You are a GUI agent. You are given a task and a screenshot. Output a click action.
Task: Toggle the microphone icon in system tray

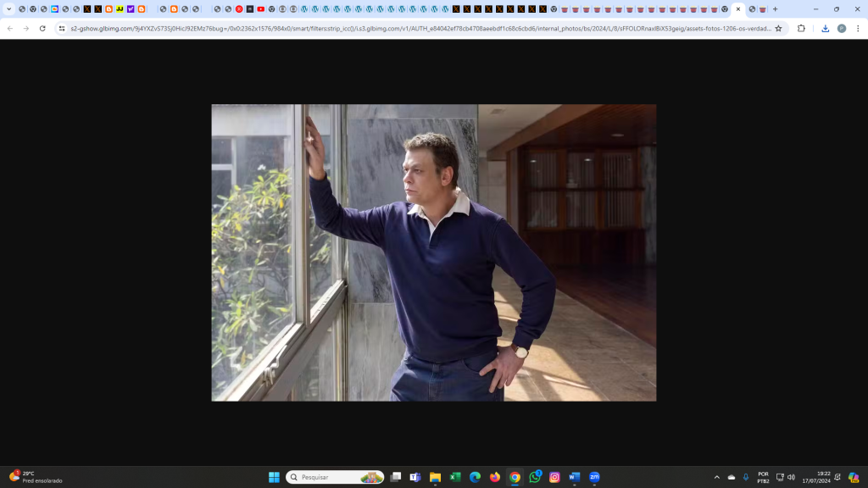point(746,477)
